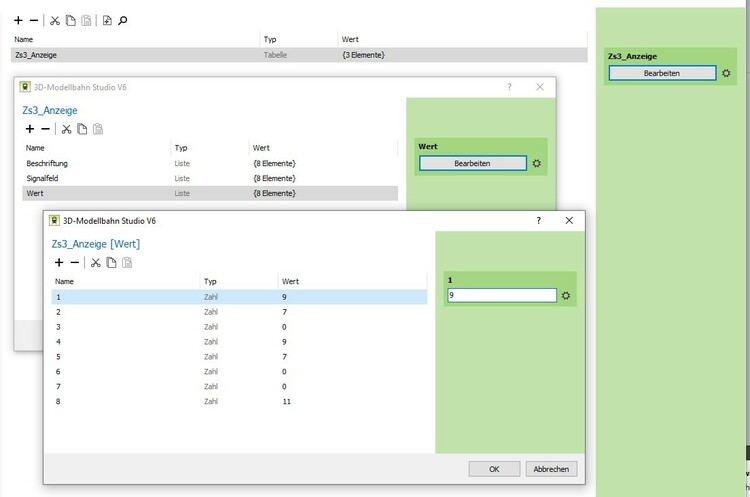The height and width of the screenshot is (497, 750).
Task: Click the paste icon in the main variable toolbar
Action: (x=86, y=20)
